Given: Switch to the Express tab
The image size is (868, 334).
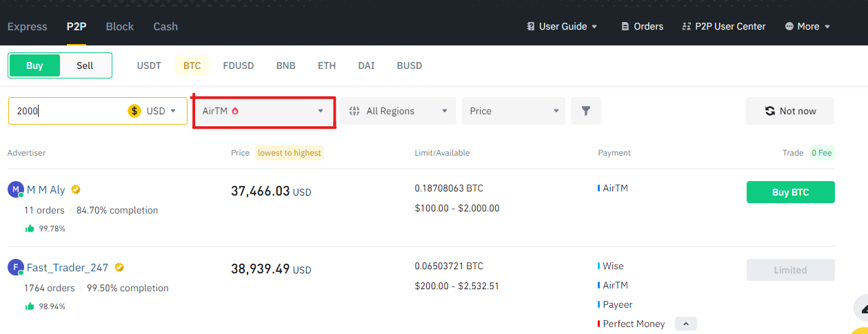Looking at the screenshot, I should coord(28,26).
